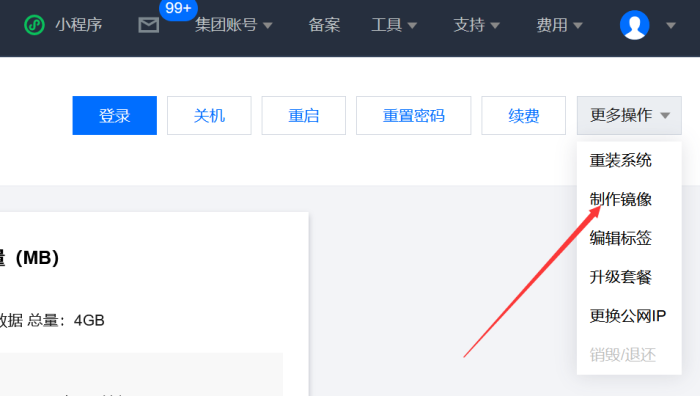Image resolution: width=700 pixels, height=396 pixels.
Task: Click the 小程序 text link
Action: (x=79, y=25)
